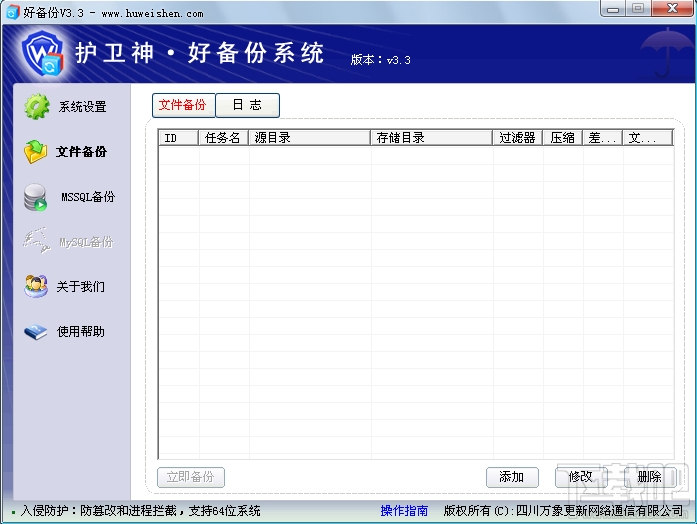Click the 文... column header
This screenshot has width=697, height=524.
648,138
